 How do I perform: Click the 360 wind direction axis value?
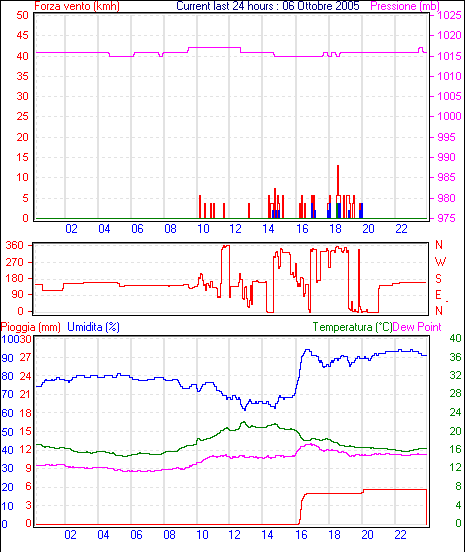15,245
